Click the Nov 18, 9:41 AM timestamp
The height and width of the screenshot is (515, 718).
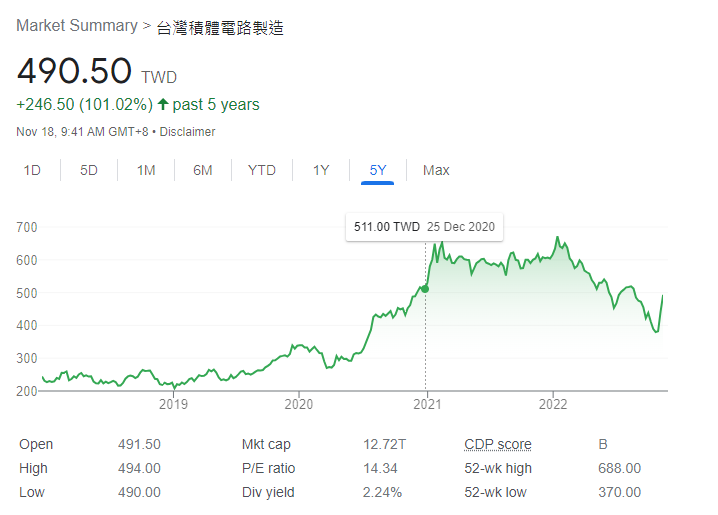tap(82, 132)
